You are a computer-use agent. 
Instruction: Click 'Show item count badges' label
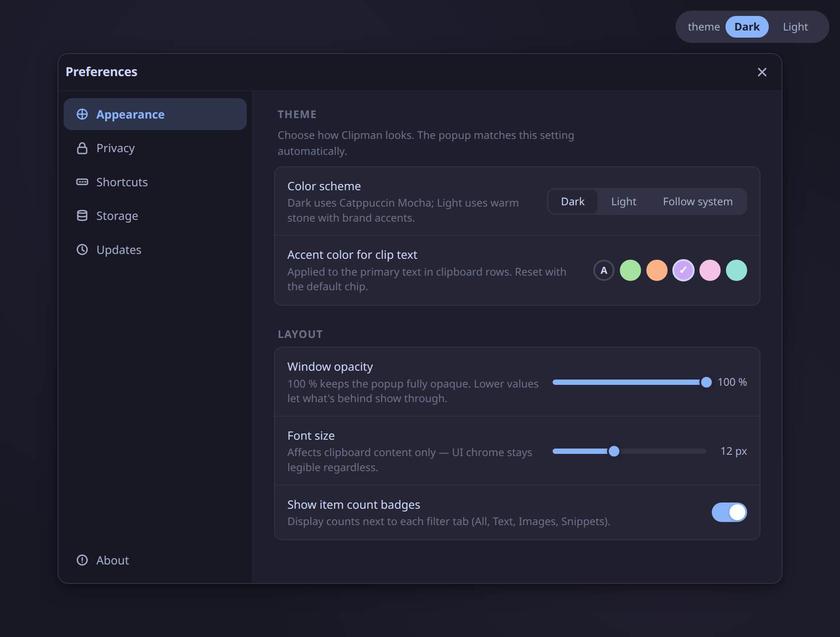(x=353, y=505)
